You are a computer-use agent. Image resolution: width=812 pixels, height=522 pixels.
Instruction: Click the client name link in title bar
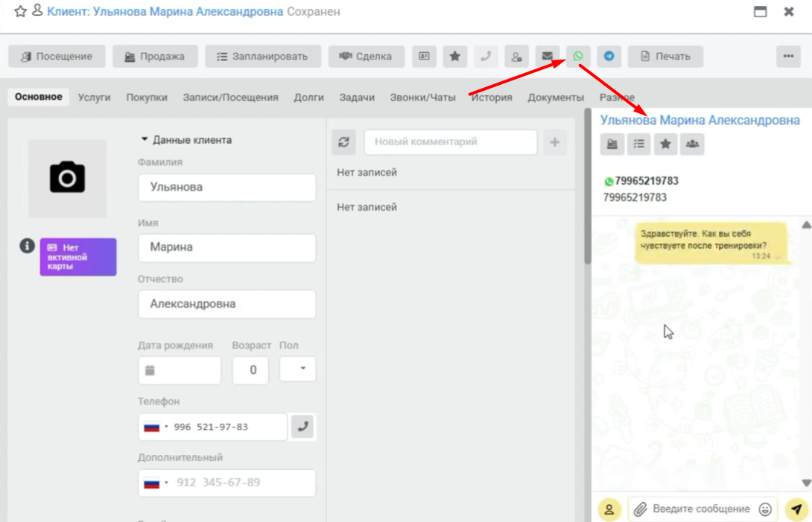pyautogui.click(x=165, y=11)
